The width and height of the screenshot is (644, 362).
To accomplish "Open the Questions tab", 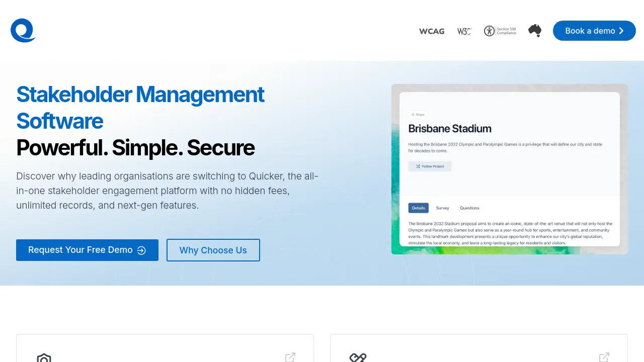I will 470,208.
